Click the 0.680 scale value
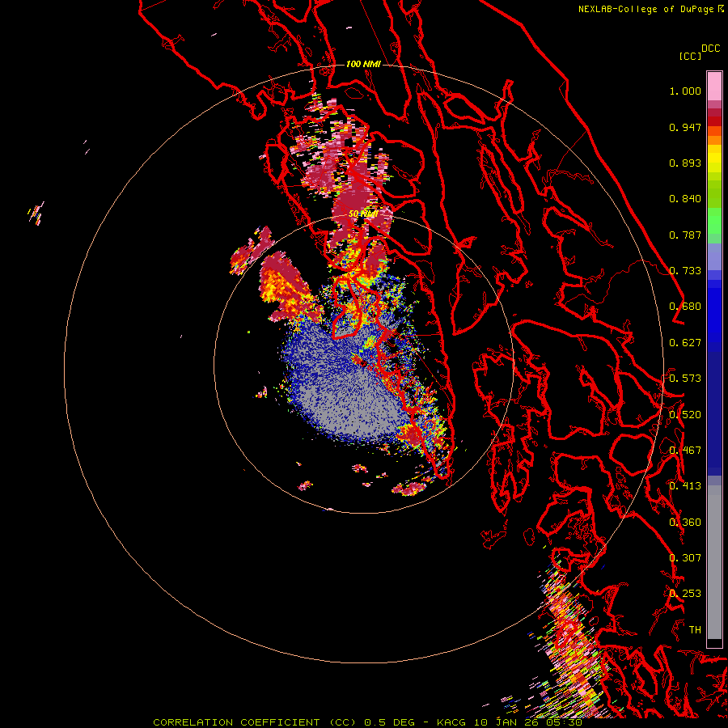 coord(685,307)
